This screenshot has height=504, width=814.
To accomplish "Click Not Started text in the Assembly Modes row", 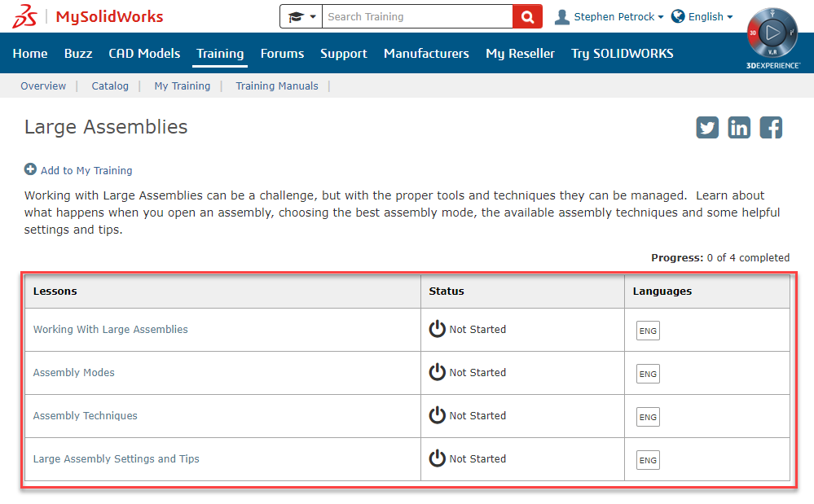I will (x=477, y=372).
